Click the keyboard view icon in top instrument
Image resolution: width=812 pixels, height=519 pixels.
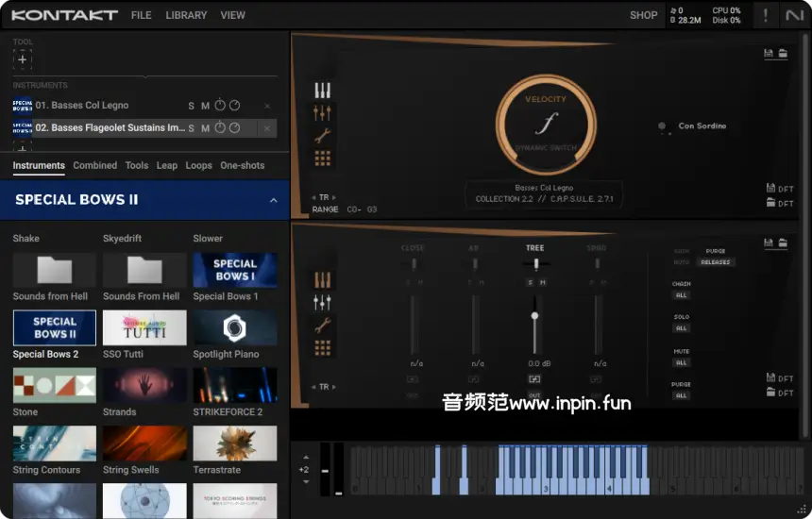[x=323, y=91]
